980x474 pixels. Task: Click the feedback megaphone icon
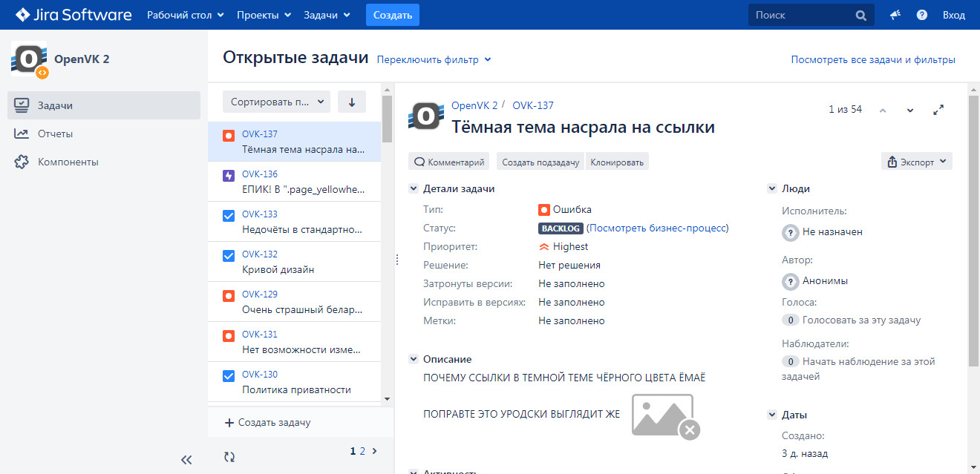(895, 15)
